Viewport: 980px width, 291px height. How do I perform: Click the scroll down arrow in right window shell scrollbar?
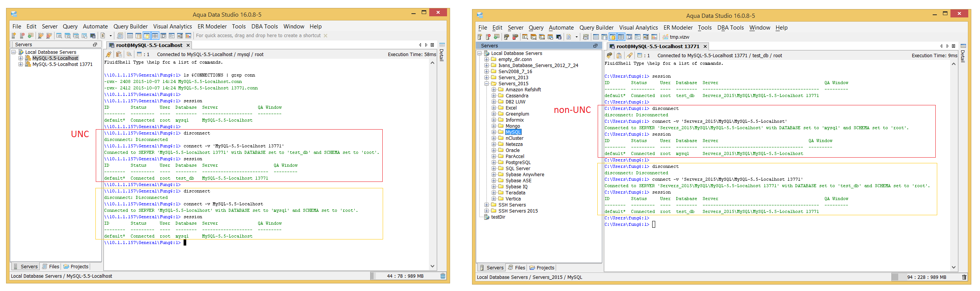pos(954,268)
